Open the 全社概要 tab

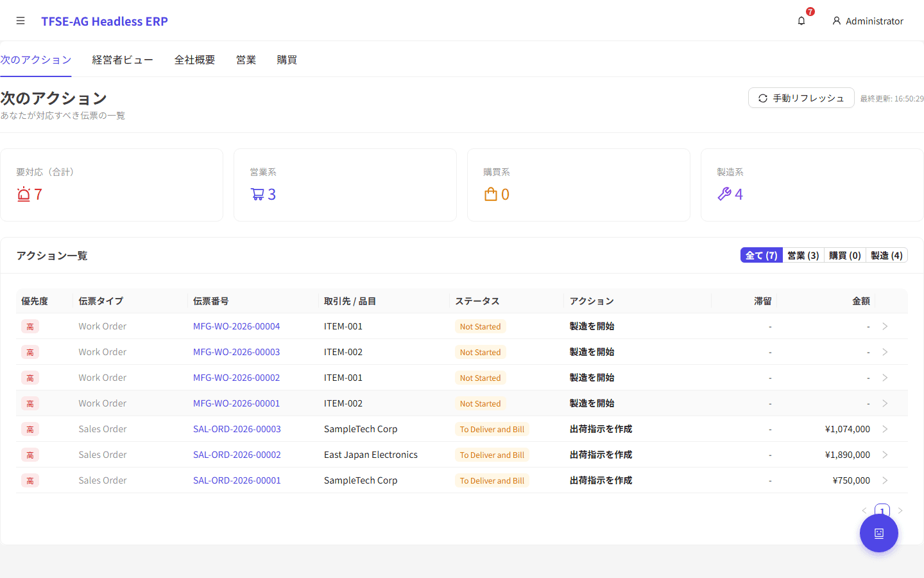pos(194,60)
